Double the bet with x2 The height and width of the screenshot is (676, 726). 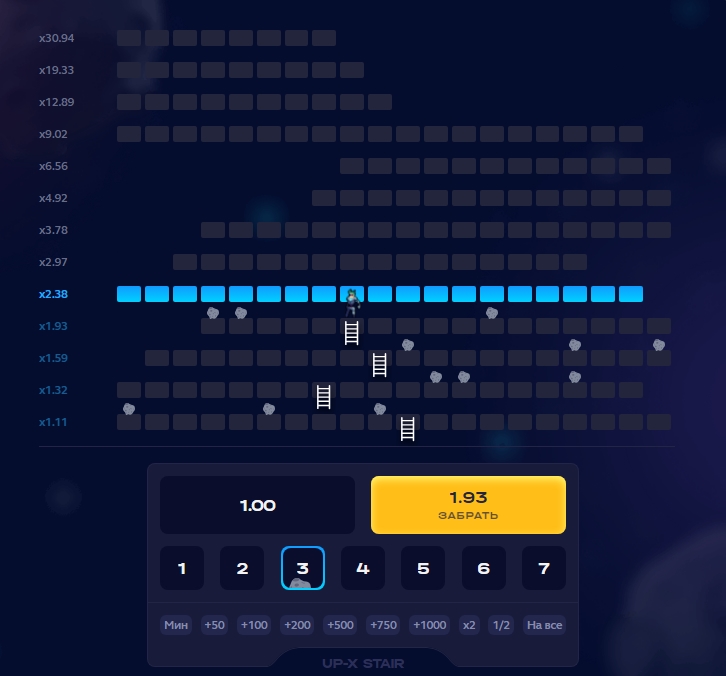(x=469, y=625)
